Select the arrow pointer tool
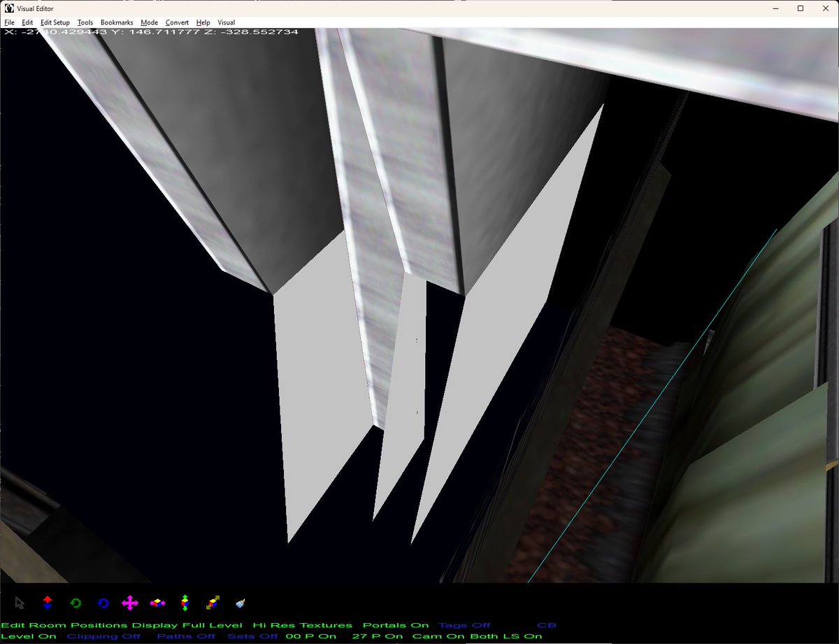 coord(20,603)
